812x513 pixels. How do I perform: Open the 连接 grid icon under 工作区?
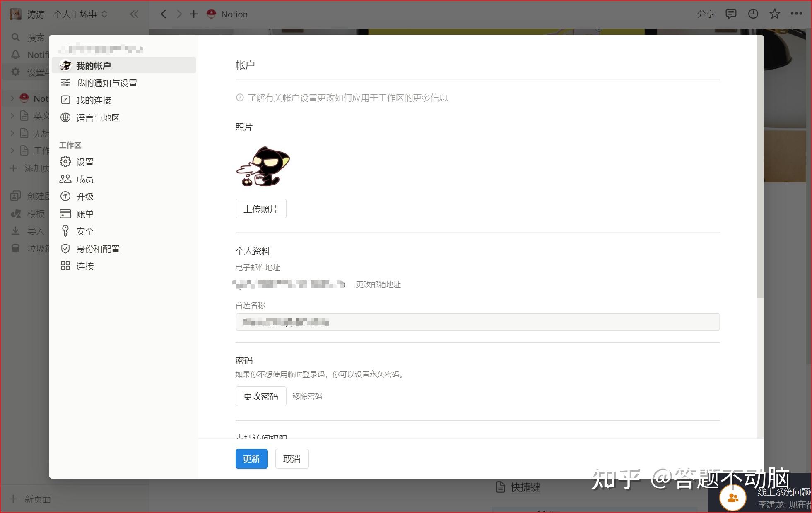coord(65,266)
